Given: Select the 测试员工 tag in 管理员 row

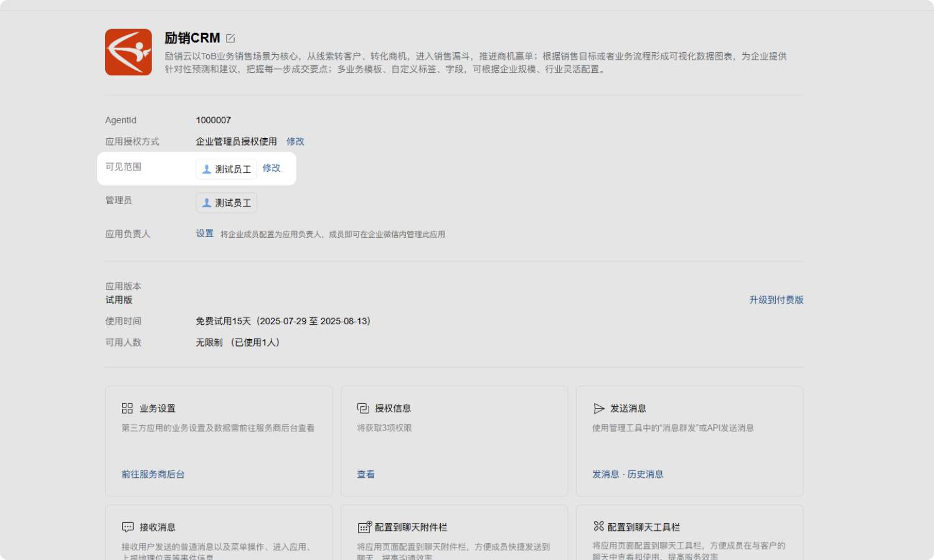Looking at the screenshot, I should tap(227, 203).
